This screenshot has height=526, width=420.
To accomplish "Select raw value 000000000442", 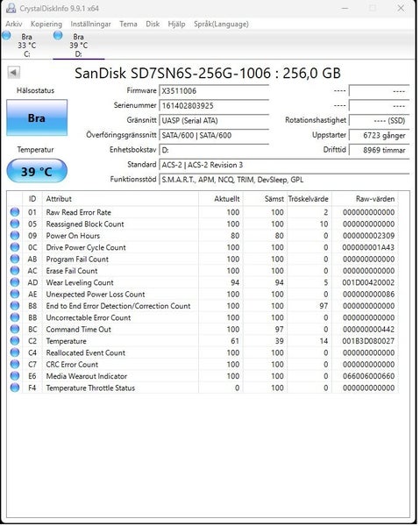I will point(368,329).
